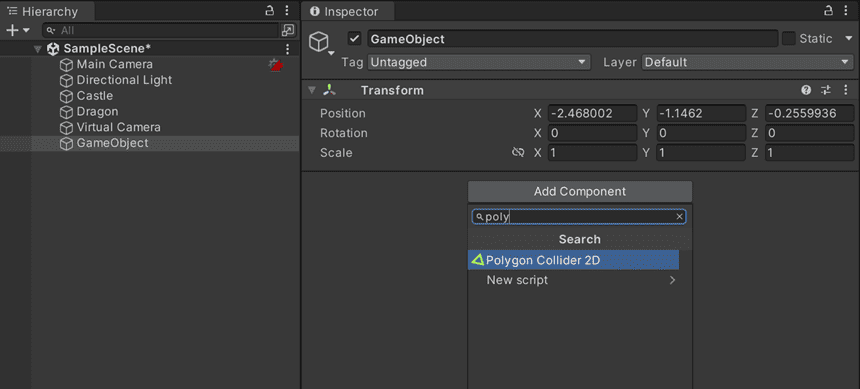This screenshot has height=389, width=860.
Task: Click the Scale label in Transform
Action: (x=336, y=153)
